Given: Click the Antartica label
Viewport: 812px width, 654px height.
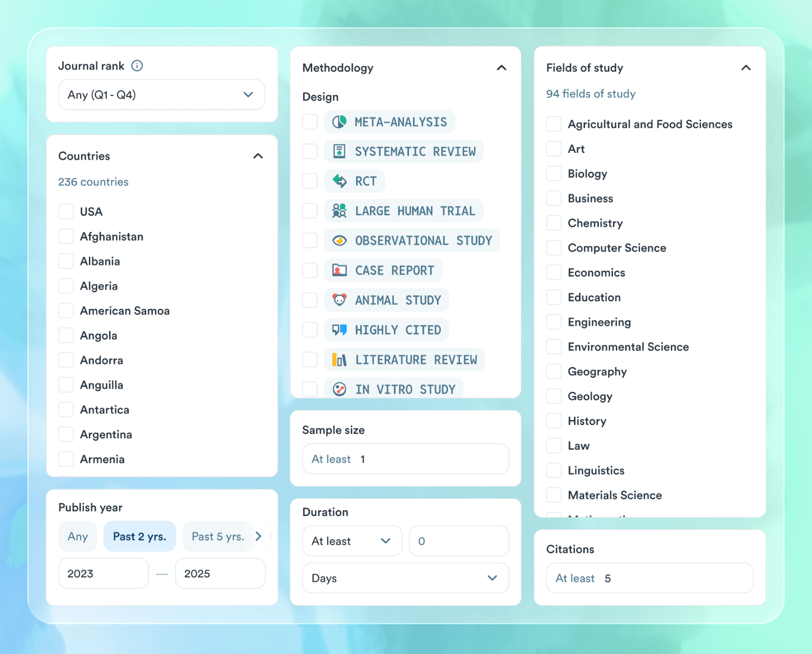Looking at the screenshot, I should click(x=105, y=410).
